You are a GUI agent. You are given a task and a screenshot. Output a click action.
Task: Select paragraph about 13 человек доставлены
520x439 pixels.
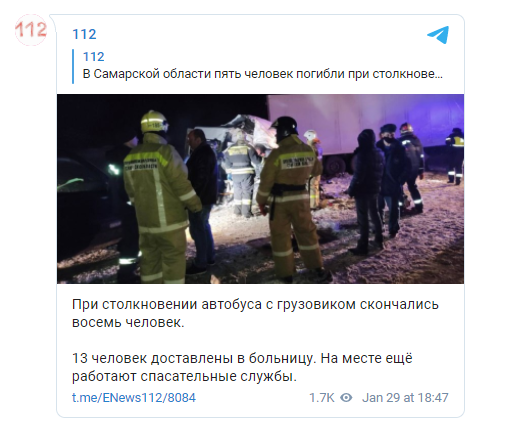242,367
